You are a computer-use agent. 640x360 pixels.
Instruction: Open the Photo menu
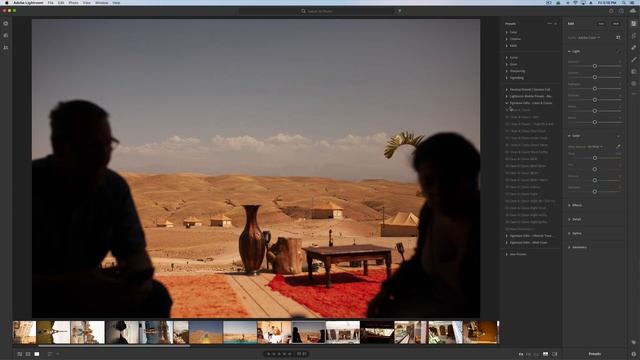pos(73,2)
